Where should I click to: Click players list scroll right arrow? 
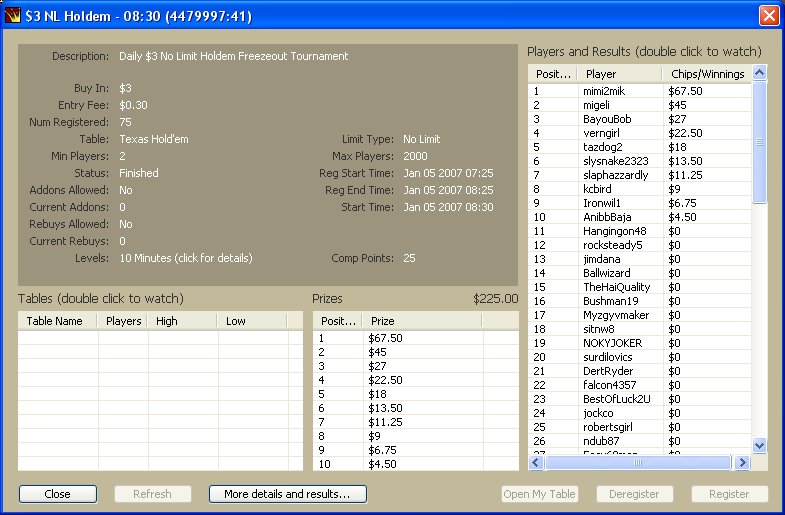pyautogui.click(x=742, y=462)
